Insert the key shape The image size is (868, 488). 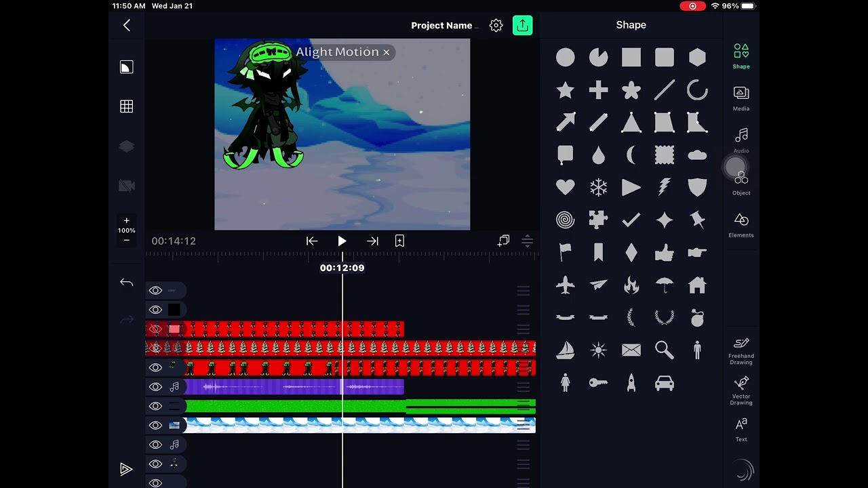(598, 383)
